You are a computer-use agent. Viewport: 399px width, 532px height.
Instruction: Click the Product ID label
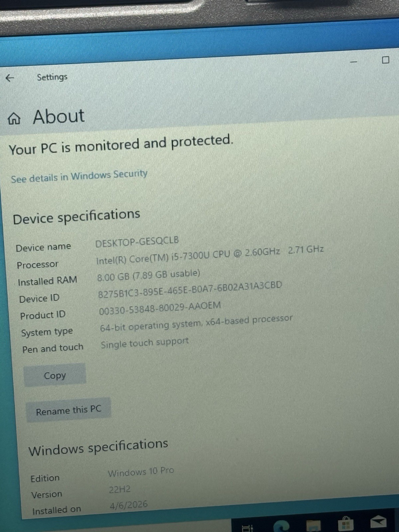43,315
